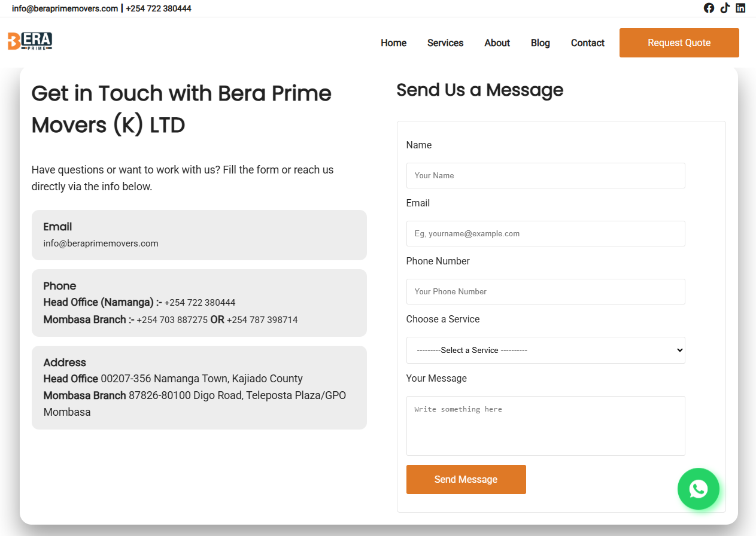Click the floating WhatsApp chat icon
This screenshot has width=756, height=536.
(698, 489)
